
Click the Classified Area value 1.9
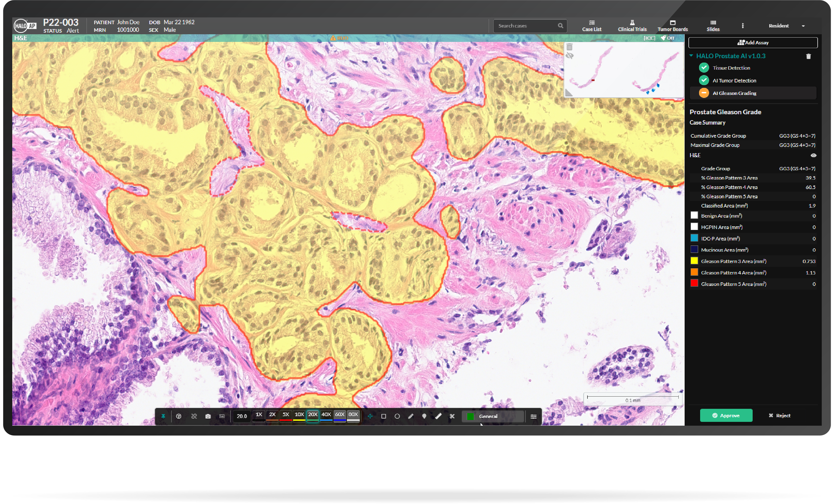point(812,206)
